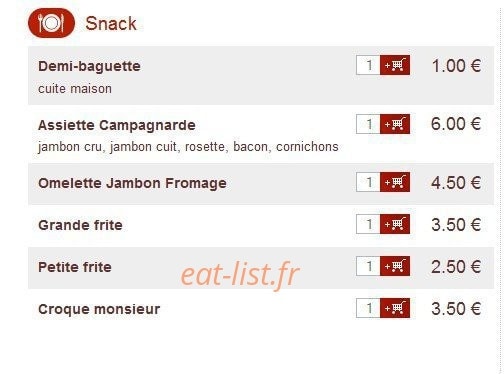Select the Grande frite quantity field

coord(368,224)
